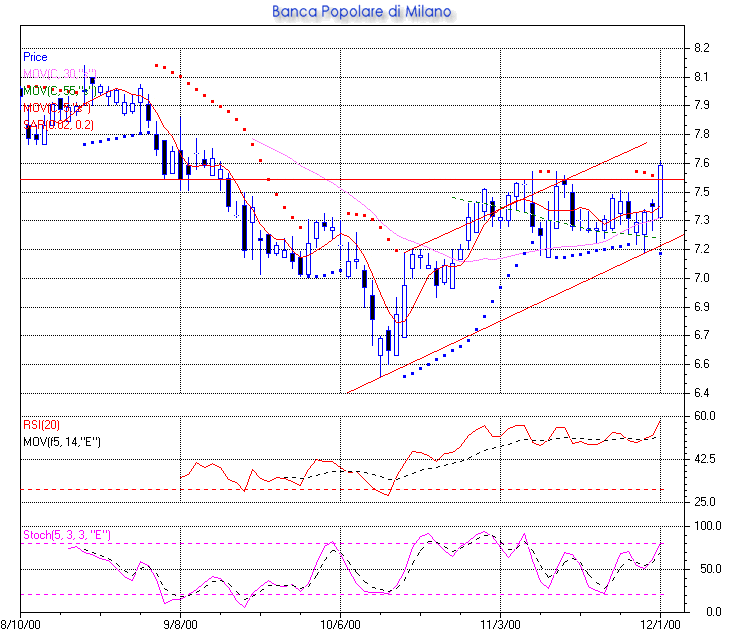Click the 7.9 price axis value
The width and height of the screenshot is (729, 637).
(x=702, y=105)
